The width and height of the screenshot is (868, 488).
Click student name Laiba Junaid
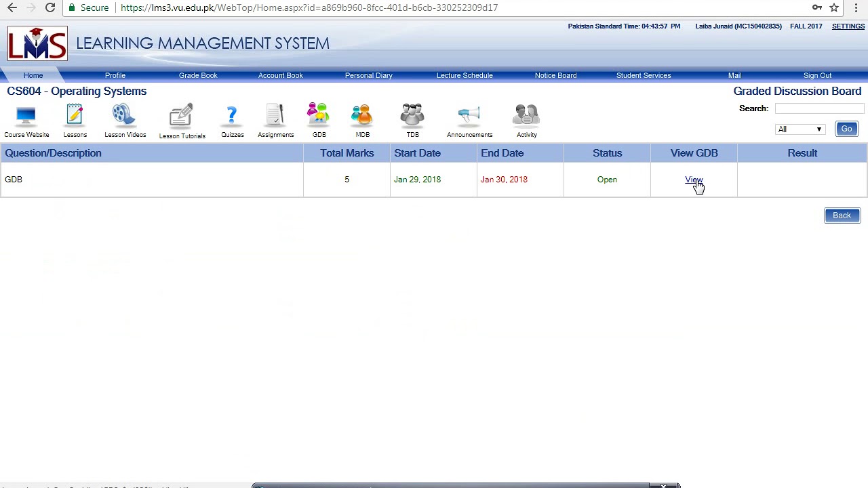click(738, 26)
